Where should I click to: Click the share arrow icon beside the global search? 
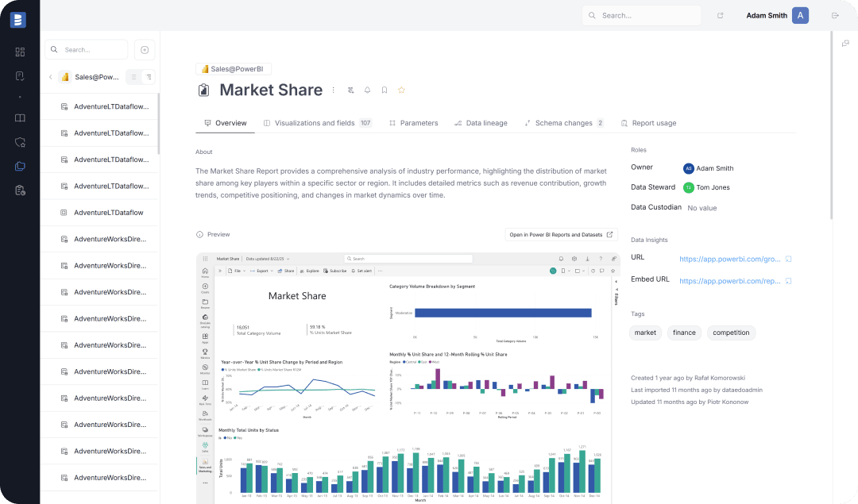point(720,15)
